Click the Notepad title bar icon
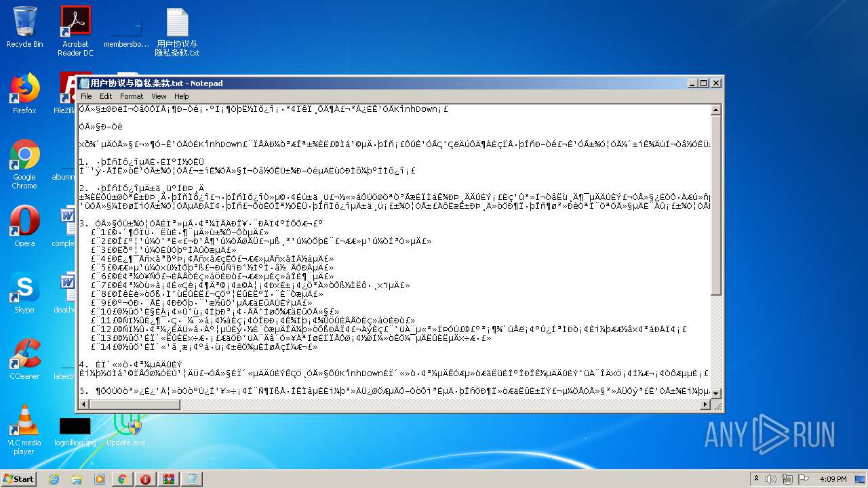The image size is (868, 488). coord(85,83)
